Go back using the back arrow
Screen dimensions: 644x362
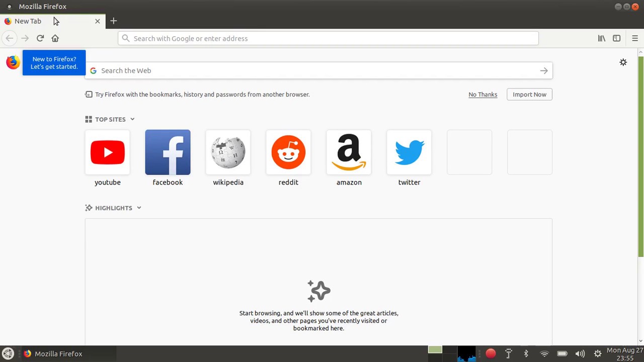click(10, 38)
